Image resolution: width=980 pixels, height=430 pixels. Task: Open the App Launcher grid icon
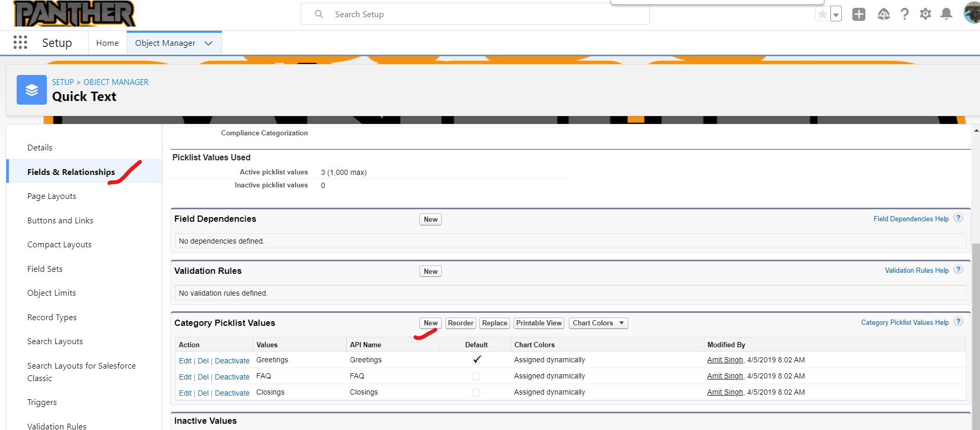pos(20,43)
